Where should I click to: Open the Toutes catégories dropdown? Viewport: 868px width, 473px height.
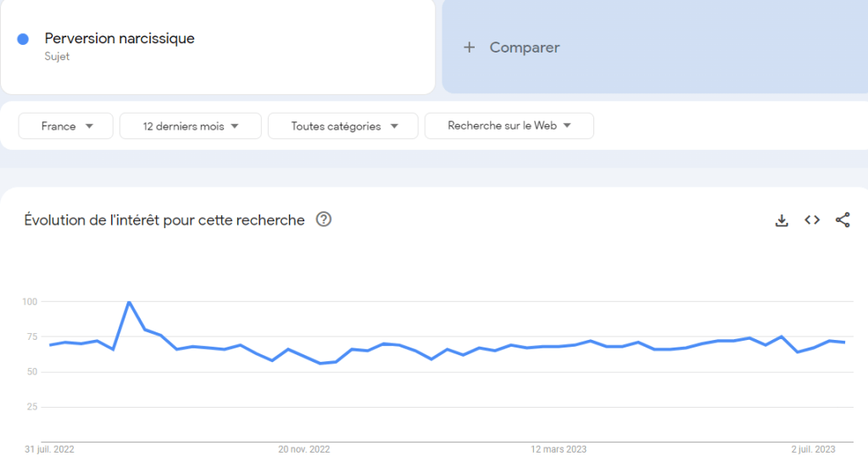pos(342,126)
